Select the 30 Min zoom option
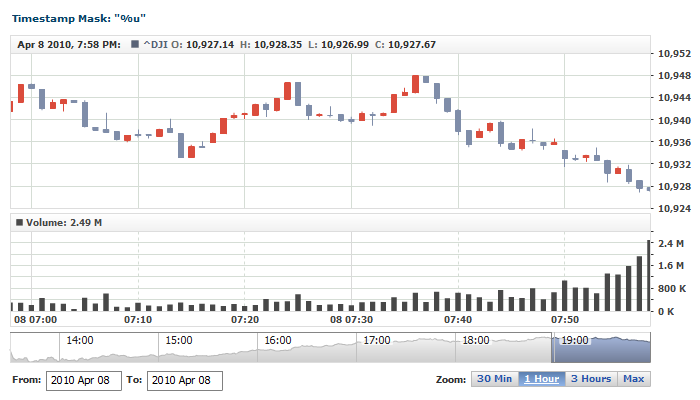The height and width of the screenshot is (400, 700). coord(495,379)
